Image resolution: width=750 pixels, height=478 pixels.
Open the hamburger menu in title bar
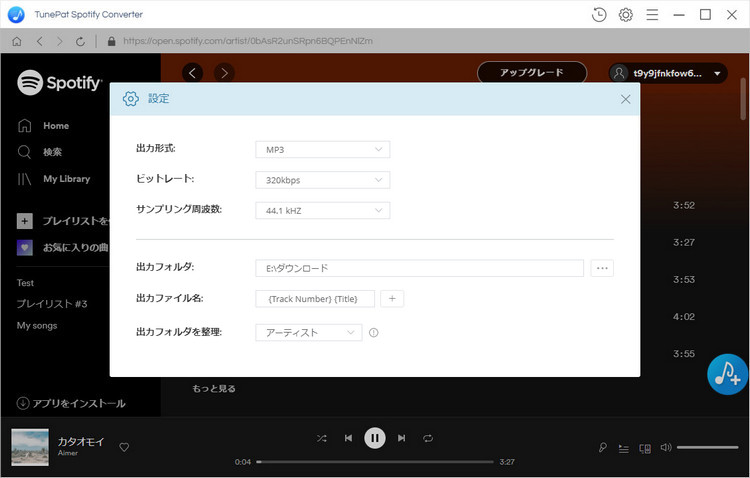[652, 15]
